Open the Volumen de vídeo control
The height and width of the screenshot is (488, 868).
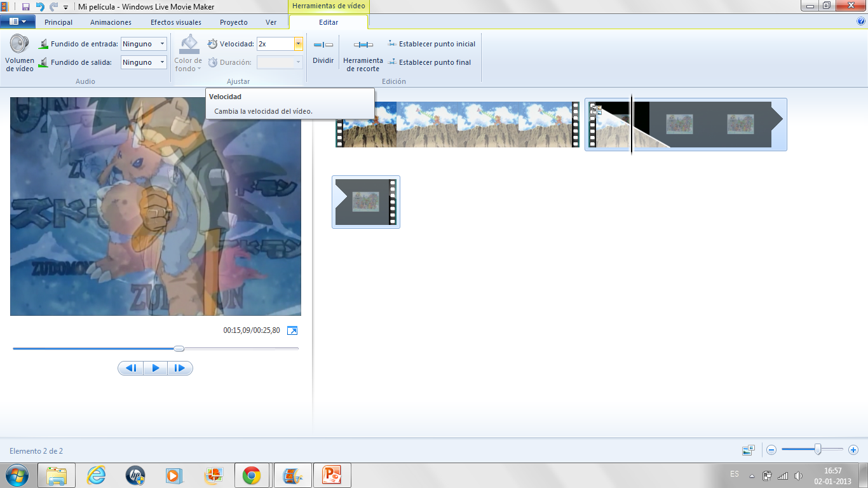pyautogui.click(x=20, y=53)
